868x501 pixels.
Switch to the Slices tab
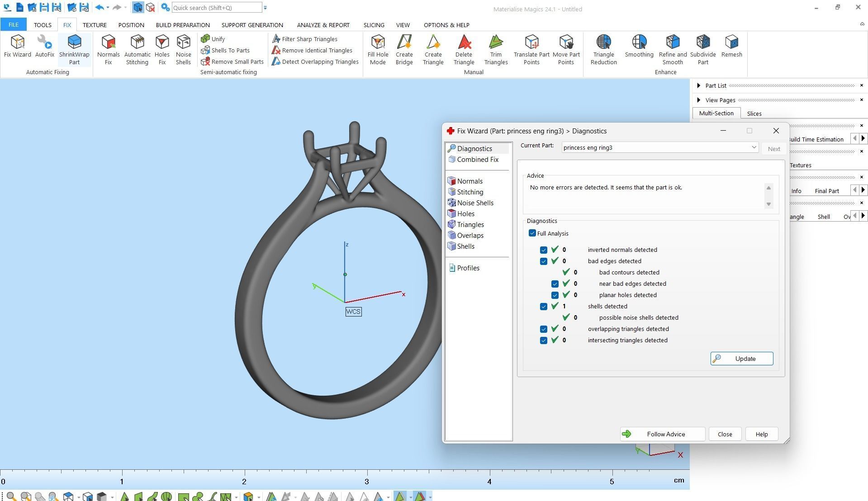[x=754, y=113]
